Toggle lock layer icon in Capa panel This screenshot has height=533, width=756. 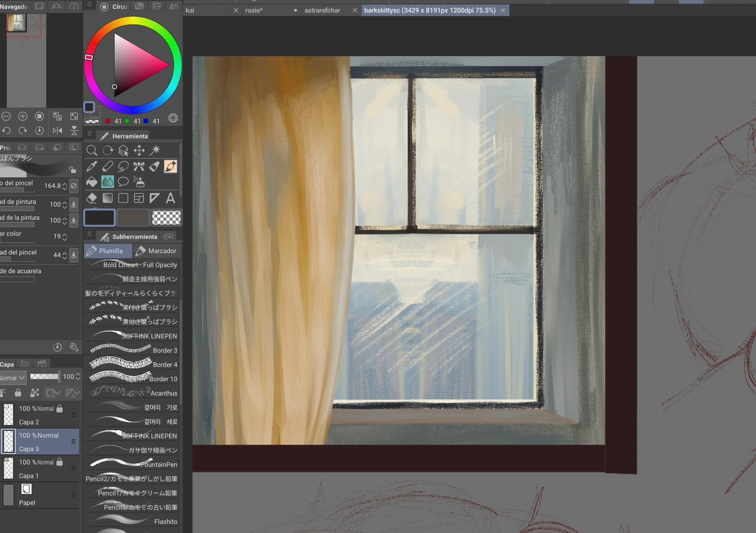click(x=18, y=393)
